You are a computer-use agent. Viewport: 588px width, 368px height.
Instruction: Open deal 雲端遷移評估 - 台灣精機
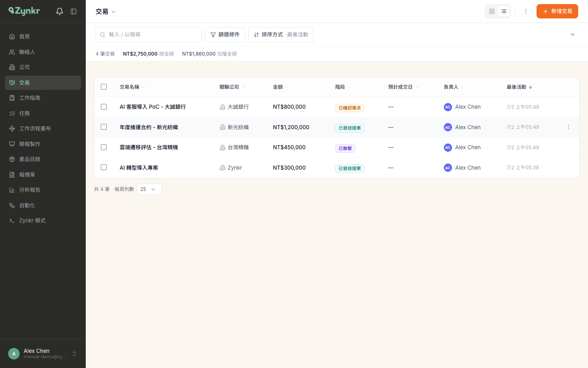click(149, 148)
